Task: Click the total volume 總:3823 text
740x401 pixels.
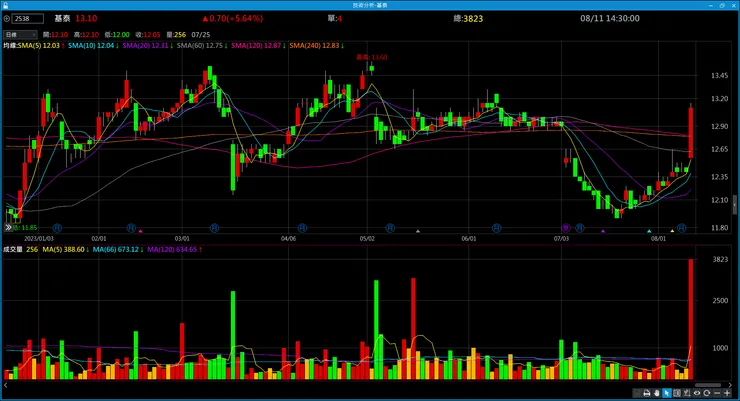Action: coord(468,18)
